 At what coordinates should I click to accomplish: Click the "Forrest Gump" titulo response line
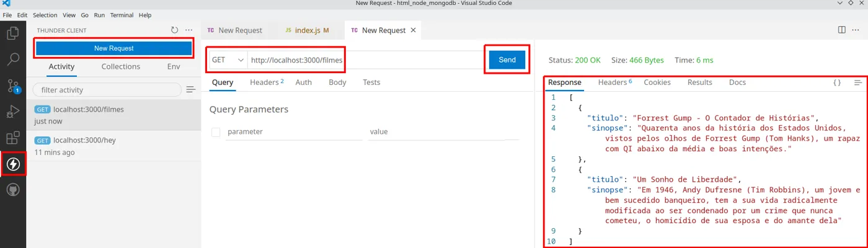pyautogui.click(x=703, y=118)
